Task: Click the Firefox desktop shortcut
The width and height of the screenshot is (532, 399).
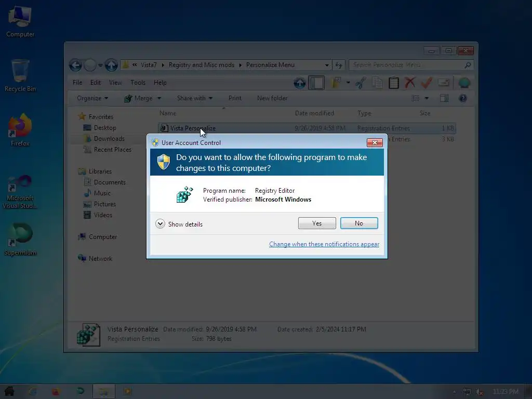Action: coord(20,130)
